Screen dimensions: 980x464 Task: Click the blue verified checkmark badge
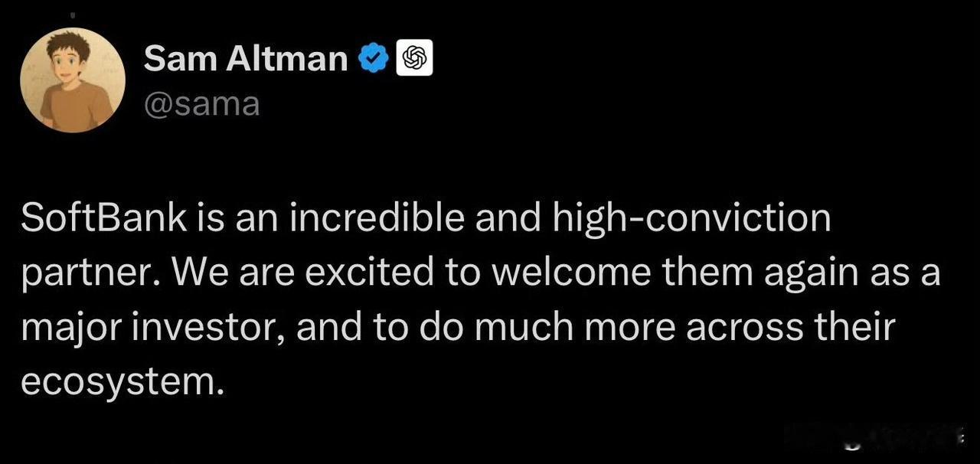coord(374,59)
